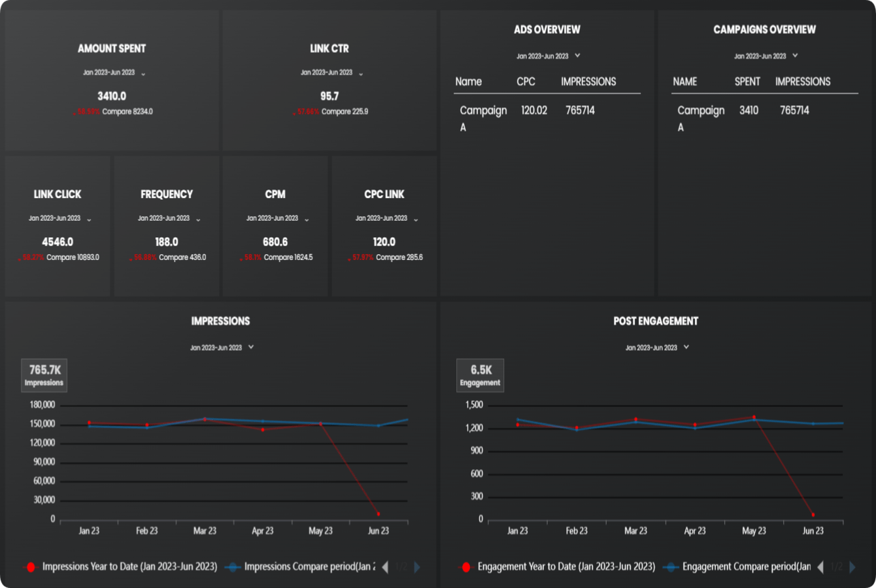Click Compare 1624.5 under CPM
Viewport: 876px width, 588px height.
pos(288,257)
